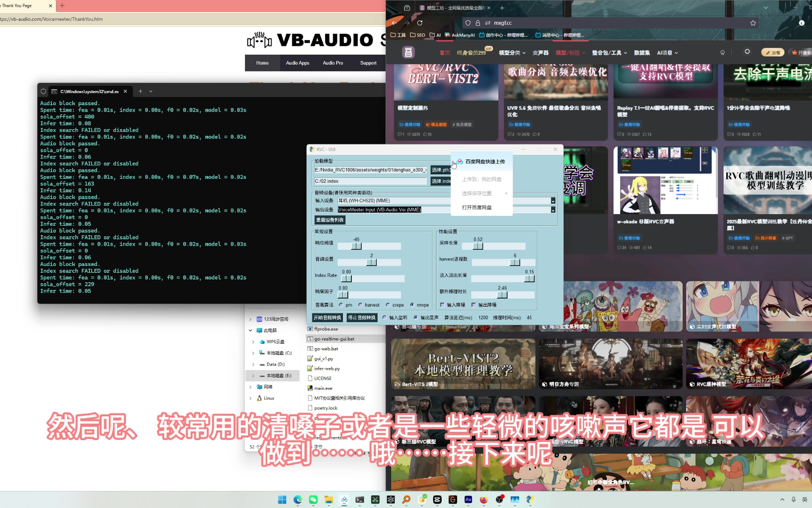Expand the 整合包/工具 site menu
This screenshot has width=812, height=508.
(609, 53)
